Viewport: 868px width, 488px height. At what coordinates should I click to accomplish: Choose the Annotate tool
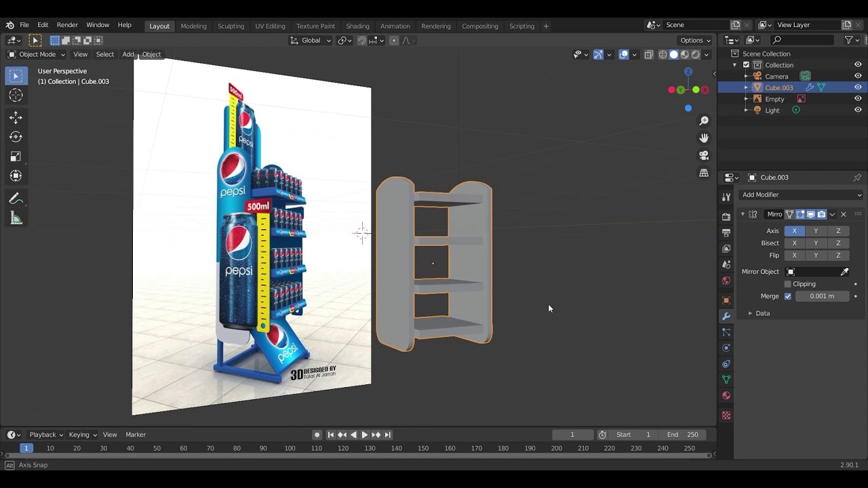click(x=16, y=199)
